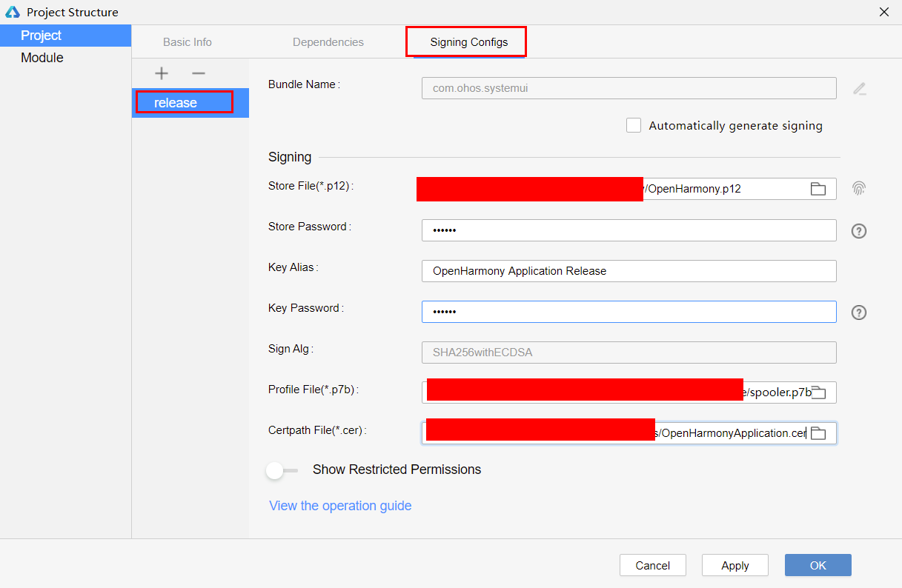This screenshot has width=902, height=588.
Task: Click the minus icon to remove config
Action: point(198,73)
